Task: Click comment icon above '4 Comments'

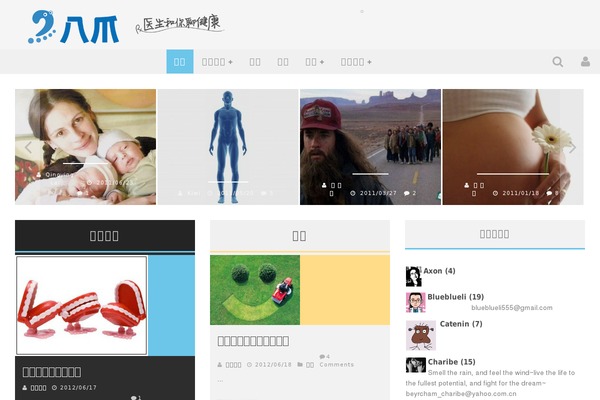Action: point(322,357)
